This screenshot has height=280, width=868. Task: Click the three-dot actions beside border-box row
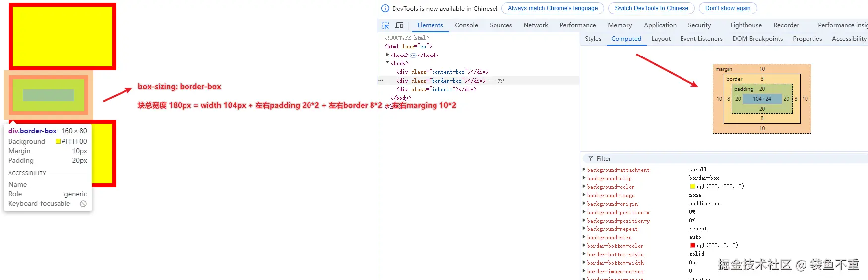[381, 80]
